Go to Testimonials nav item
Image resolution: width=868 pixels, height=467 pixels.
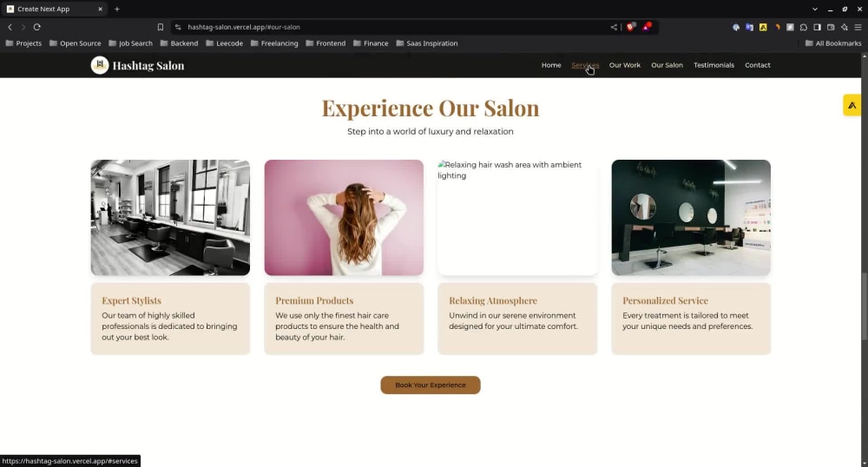713,65
